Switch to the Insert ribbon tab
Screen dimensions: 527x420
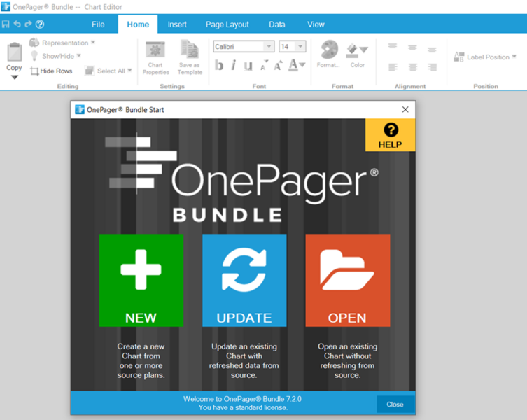point(177,24)
